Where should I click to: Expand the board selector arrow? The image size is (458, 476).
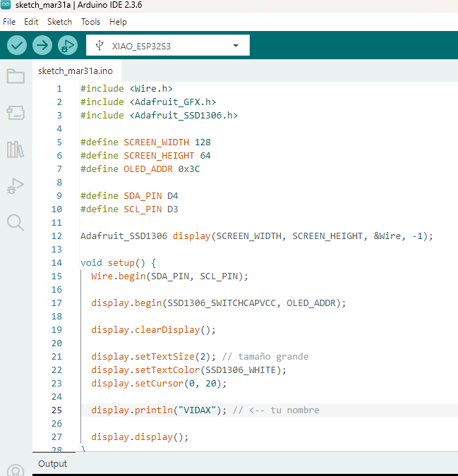(x=236, y=46)
